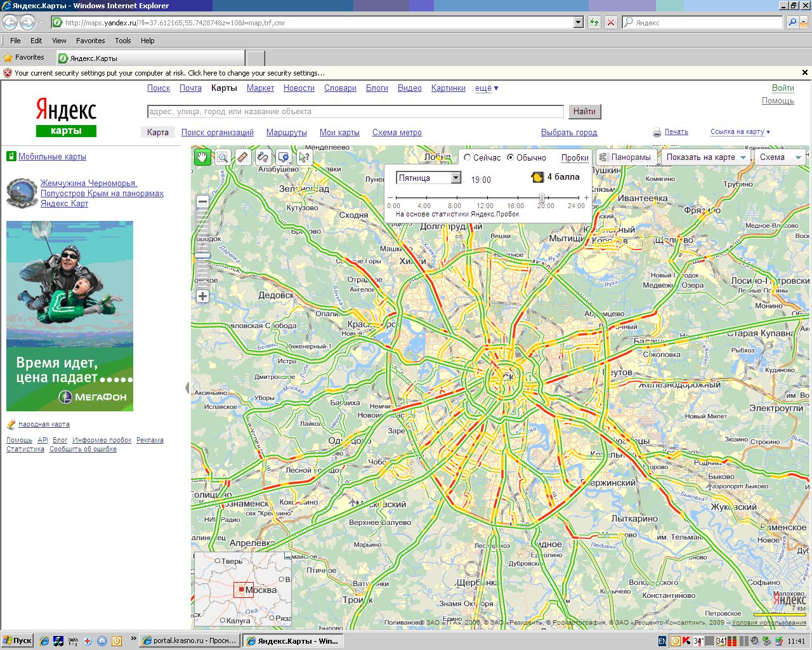Dismiss the security warning information bar
The height and width of the screenshot is (650, 812).
(805, 73)
